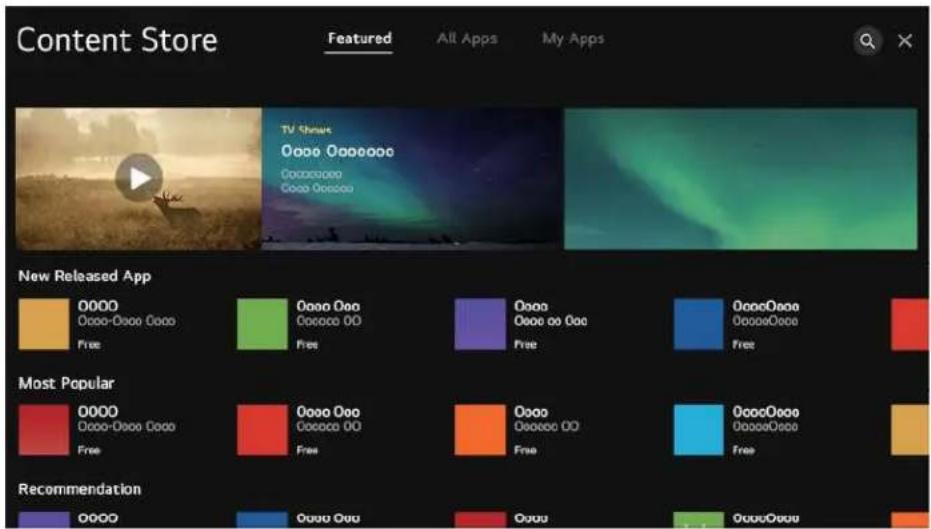Open the All Apps tab
Screen dimensions: 931x529
pos(467,39)
